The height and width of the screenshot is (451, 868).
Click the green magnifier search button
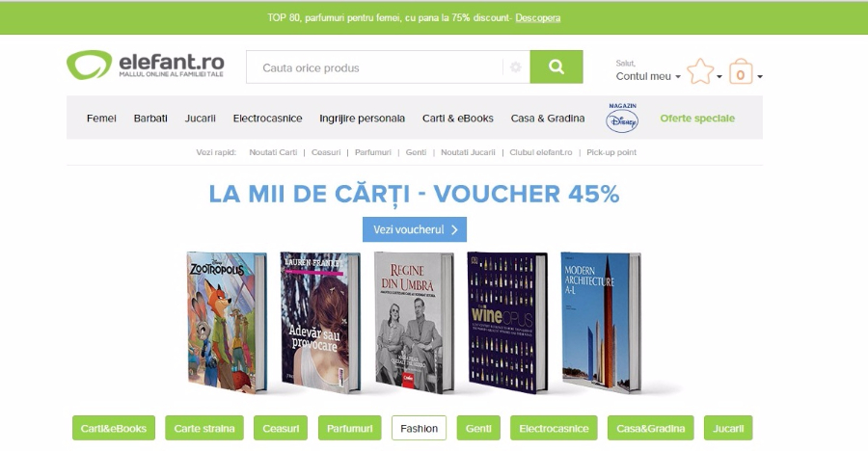point(556,66)
